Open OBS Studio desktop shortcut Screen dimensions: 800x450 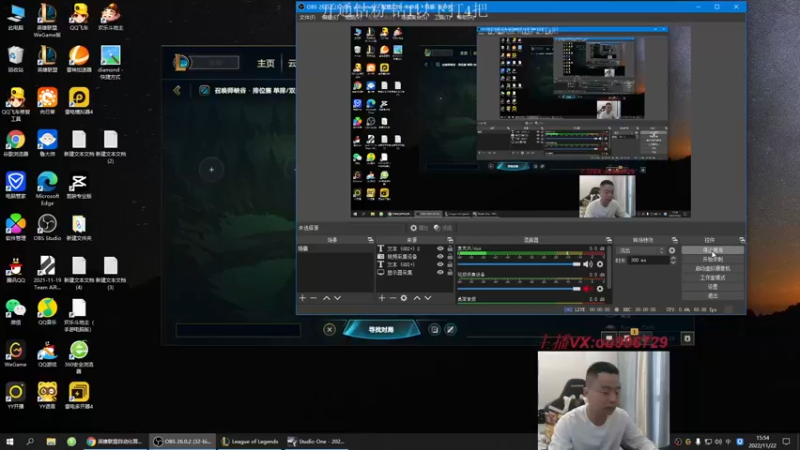tap(47, 228)
